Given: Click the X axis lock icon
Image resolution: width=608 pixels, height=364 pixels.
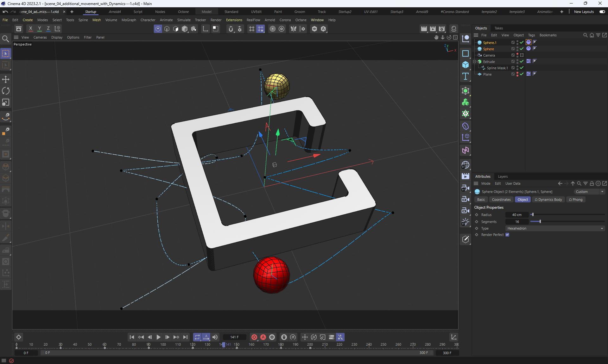Looking at the screenshot, I should pyautogui.click(x=30, y=29).
